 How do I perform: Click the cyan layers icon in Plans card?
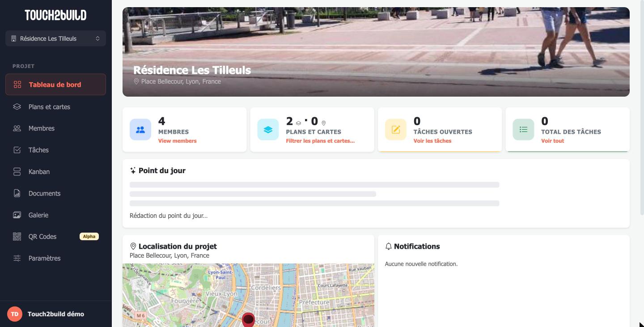point(268,130)
